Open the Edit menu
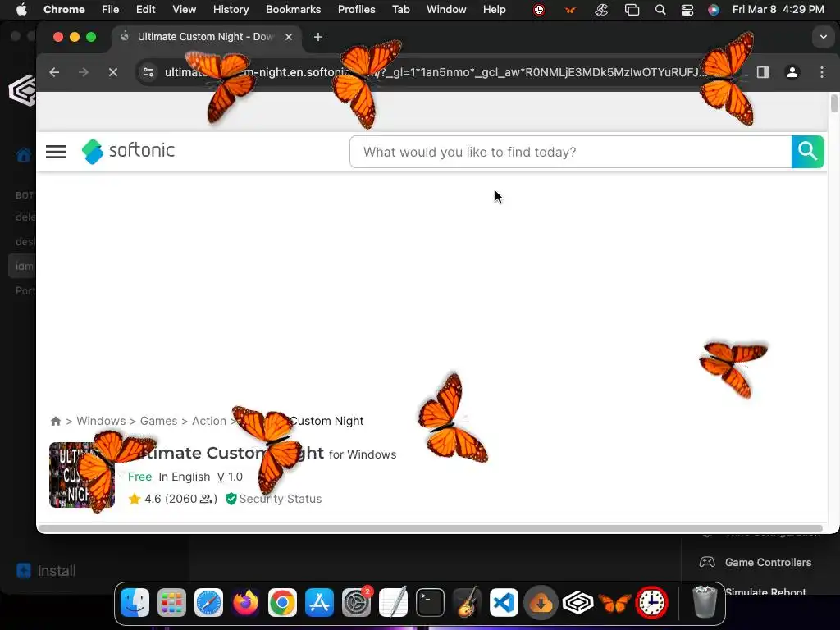 coord(145,10)
